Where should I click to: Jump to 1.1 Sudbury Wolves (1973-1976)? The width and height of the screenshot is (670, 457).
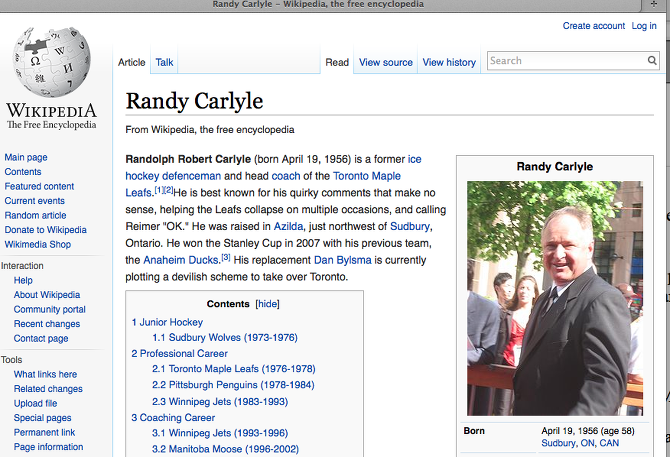coord(225,337)
